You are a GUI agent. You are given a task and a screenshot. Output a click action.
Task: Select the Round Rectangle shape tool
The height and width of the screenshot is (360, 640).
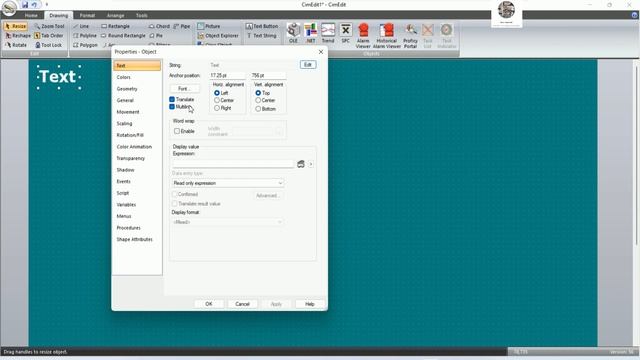pyautogui.click(x=123, y=36)
